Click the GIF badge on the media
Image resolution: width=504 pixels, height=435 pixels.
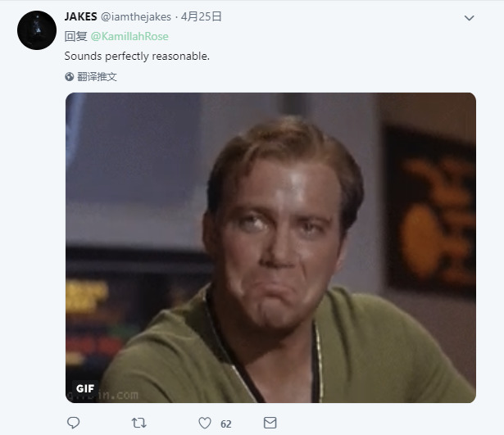coord(85,388)
